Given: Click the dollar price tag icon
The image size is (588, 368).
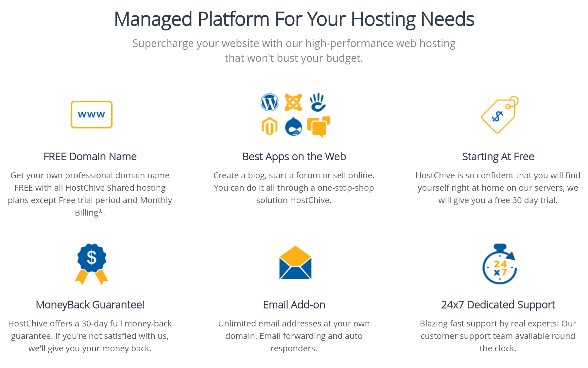Looking at the screenshot, I should point(500,114).
